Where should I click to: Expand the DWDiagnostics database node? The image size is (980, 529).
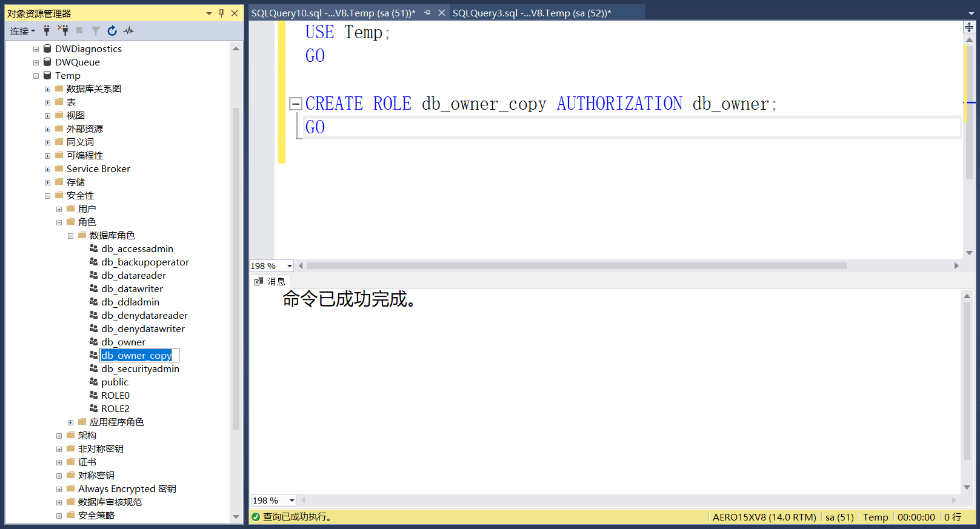36,49
